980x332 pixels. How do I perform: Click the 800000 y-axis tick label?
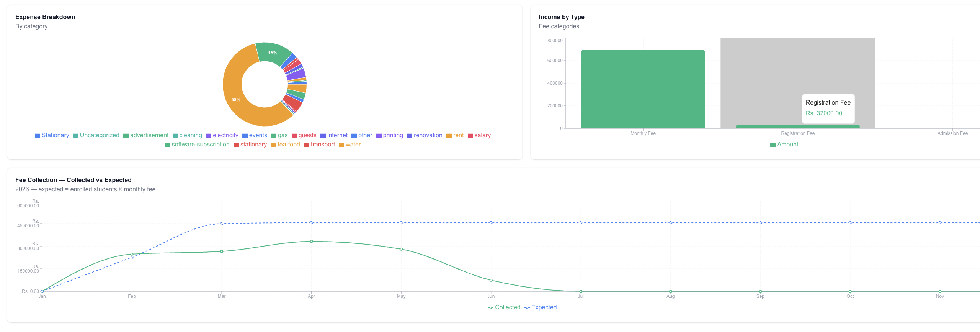[555, 41]
